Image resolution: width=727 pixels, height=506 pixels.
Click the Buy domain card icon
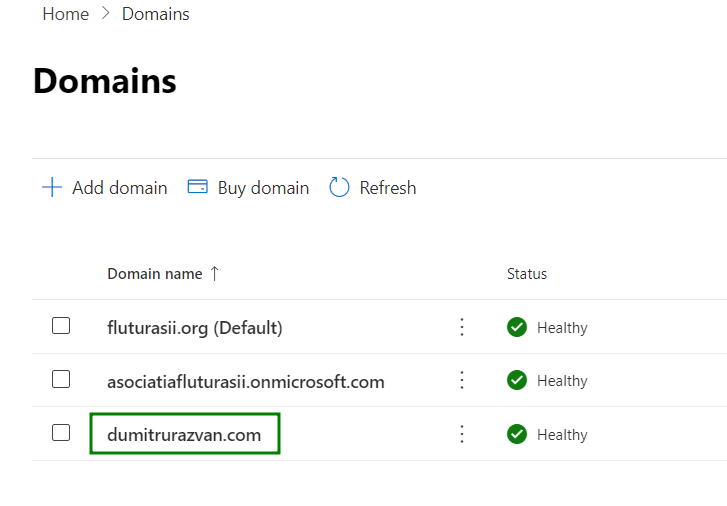click(x=198, y=187)
